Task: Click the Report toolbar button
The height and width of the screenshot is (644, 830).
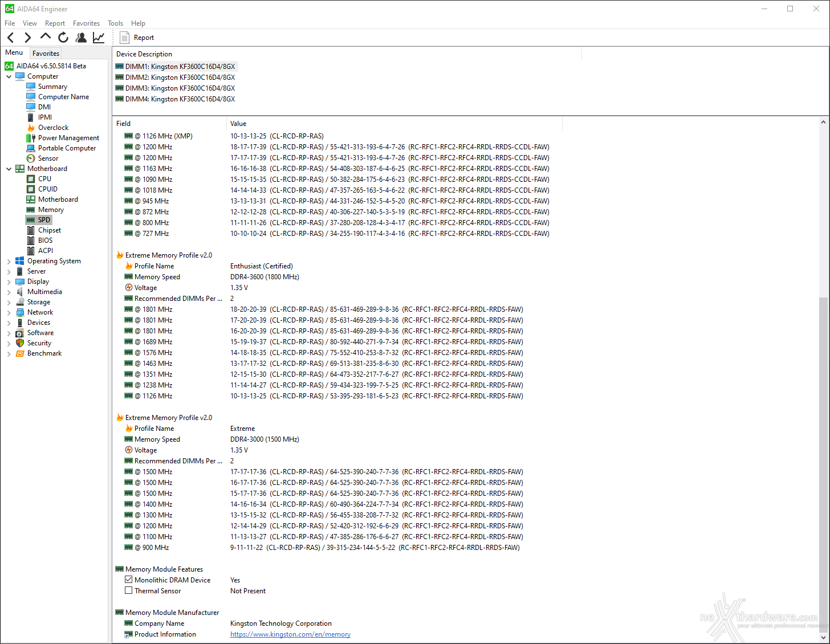Action: [137, 38]
